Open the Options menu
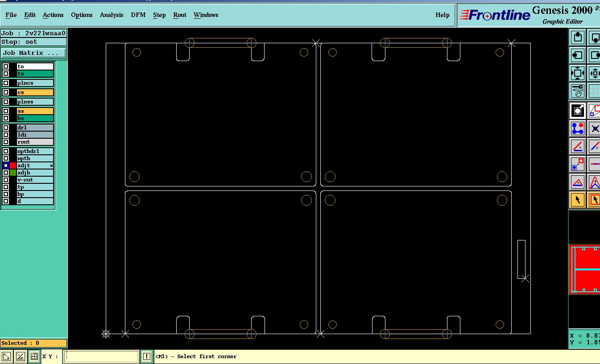This screenshot has height=364, width=600. click(82, 15)
